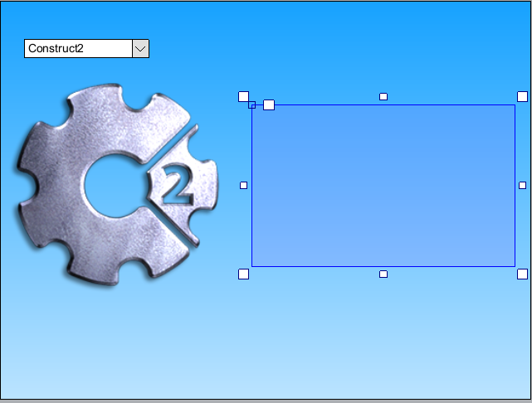
Task: Click the middle-right edge resize handle
Action: click(523, 186)
